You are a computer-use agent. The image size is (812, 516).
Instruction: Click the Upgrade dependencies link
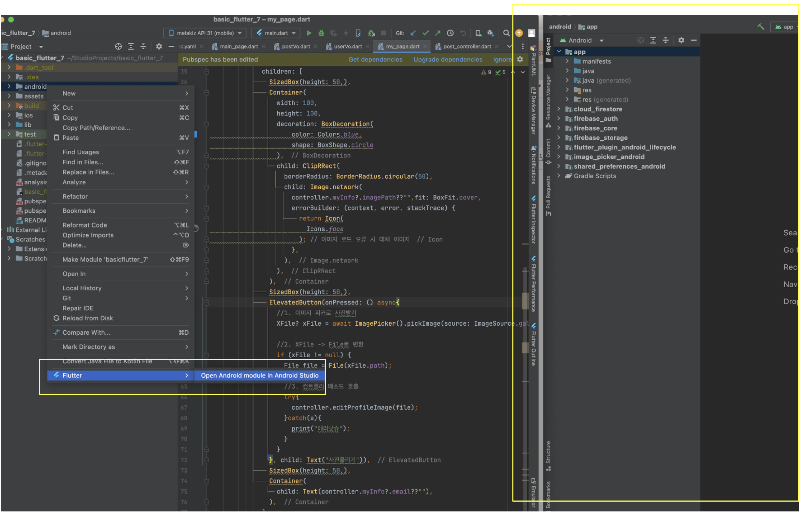click(x=447, y=59)
